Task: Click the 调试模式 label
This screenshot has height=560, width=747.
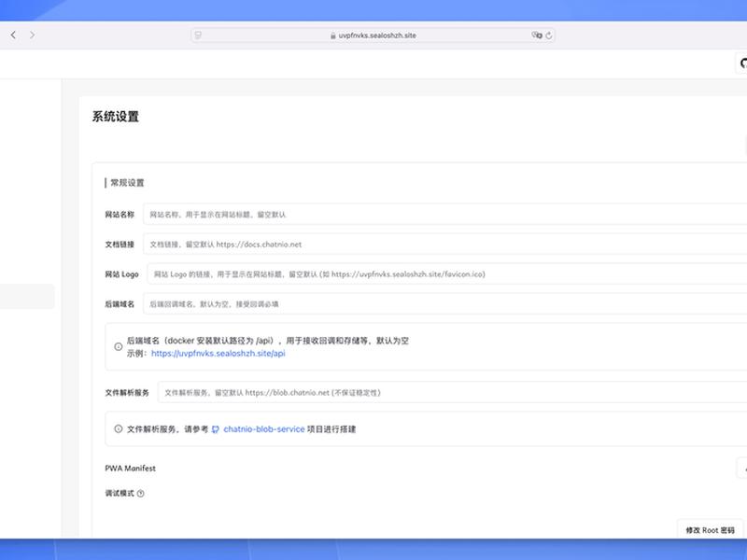Action: pos(120,494)
